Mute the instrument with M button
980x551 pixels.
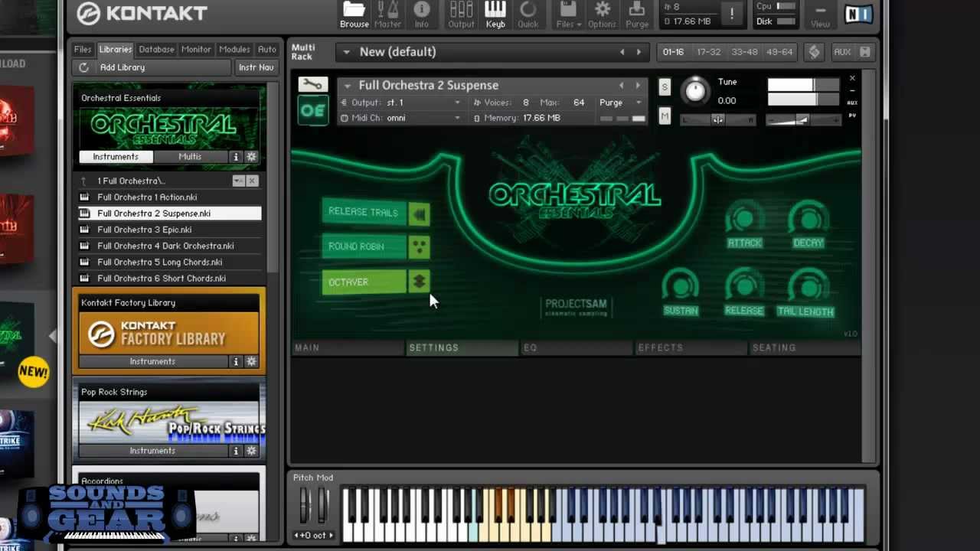pos(665,116)
